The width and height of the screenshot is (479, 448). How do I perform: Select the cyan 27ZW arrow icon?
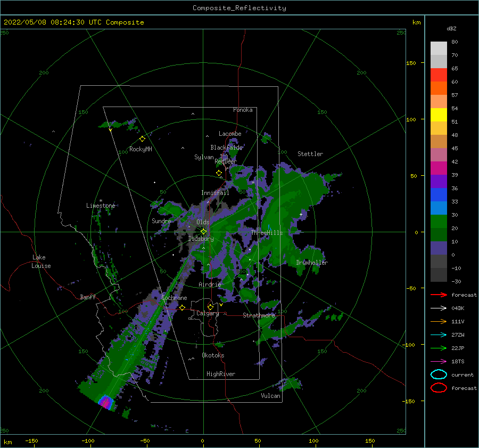[x=439, y=335]
